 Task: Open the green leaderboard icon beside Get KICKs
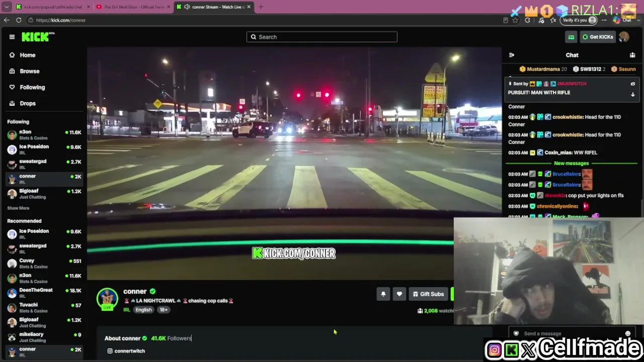571,37
